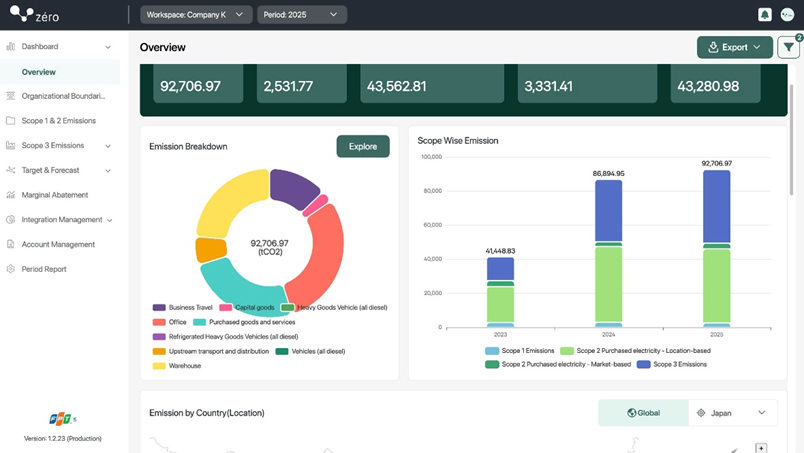This screenshot has width=804, height=453.
Task: Click the Explore button
Action: pos(363,147)
